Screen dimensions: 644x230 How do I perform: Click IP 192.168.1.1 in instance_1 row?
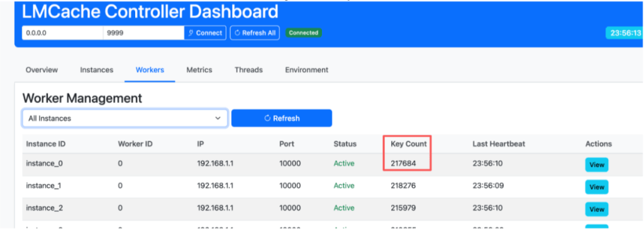(x=215, y=185)
